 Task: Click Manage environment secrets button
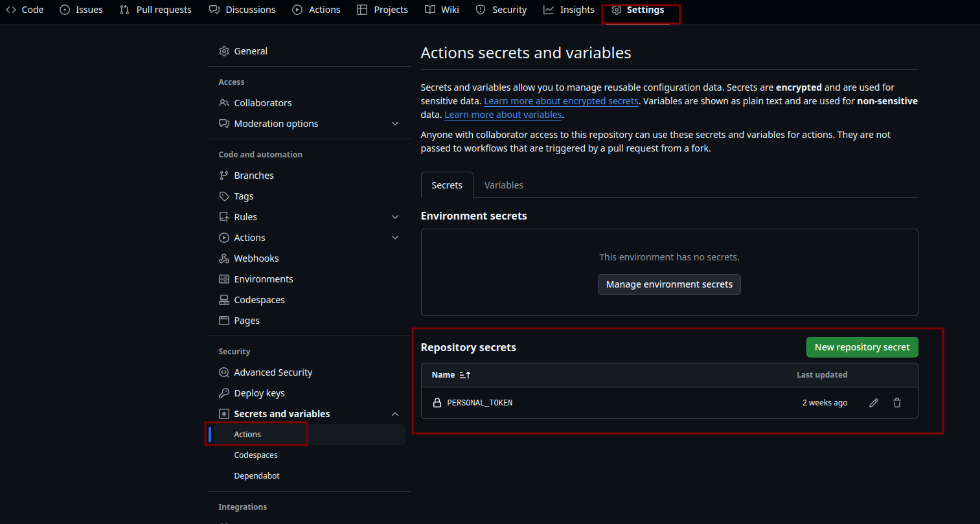point(669,284)
